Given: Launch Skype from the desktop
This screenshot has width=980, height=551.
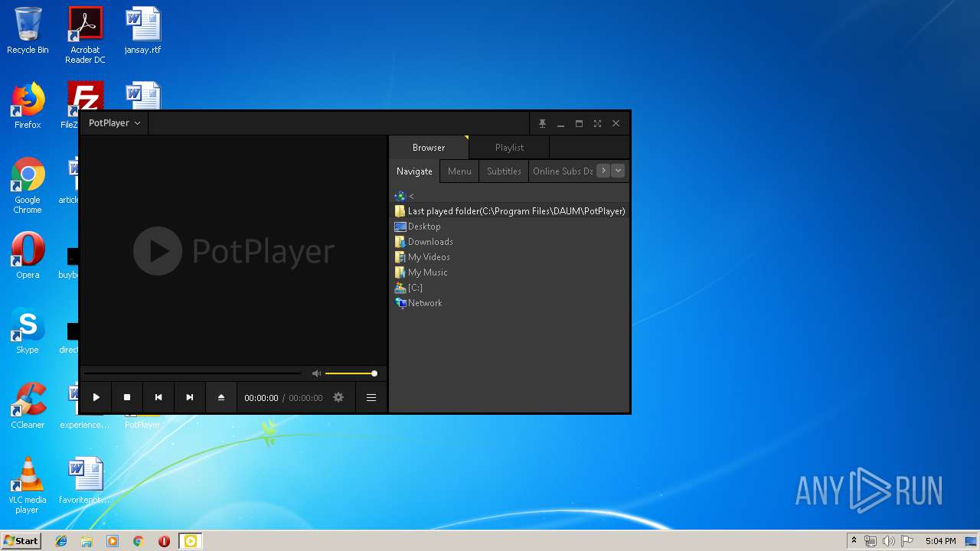Looking at the screenshot, I should [28, 331].
